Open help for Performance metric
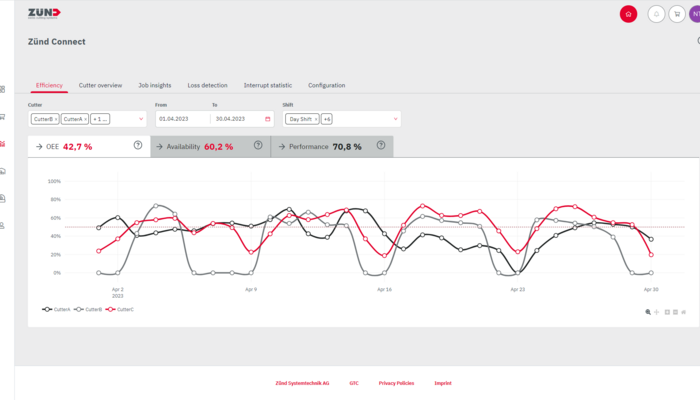Viewport: 700px width, 400px height. [381, 145]
